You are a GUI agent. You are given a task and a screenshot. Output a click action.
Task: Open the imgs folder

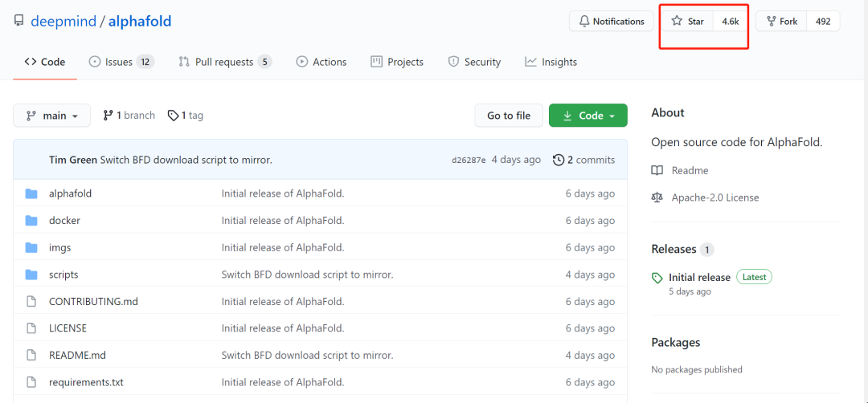click(x=59, y=247)
